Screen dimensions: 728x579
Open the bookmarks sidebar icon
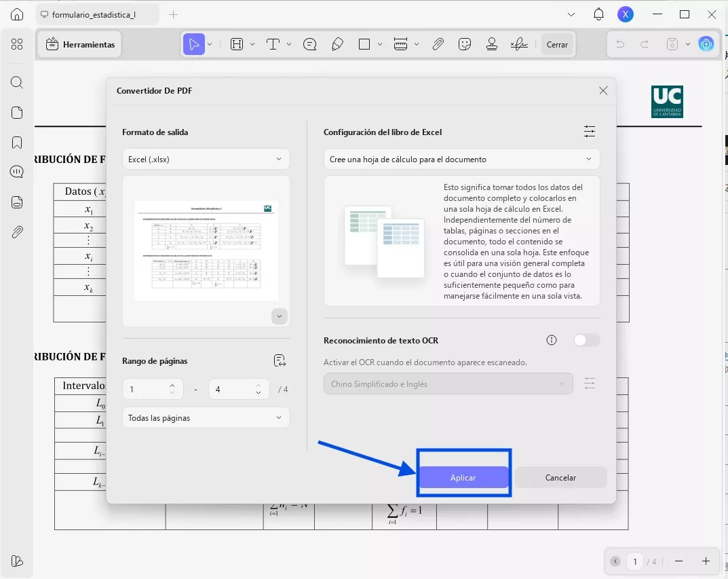click(17, 143)
